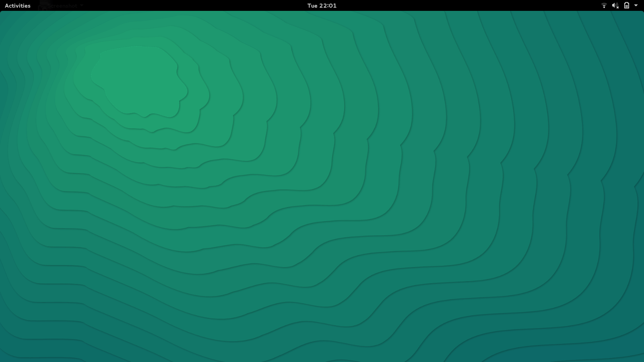This screenshot has width=644, height=362.
Task: Toggle the Activities overview
Action: click(18, 6)
